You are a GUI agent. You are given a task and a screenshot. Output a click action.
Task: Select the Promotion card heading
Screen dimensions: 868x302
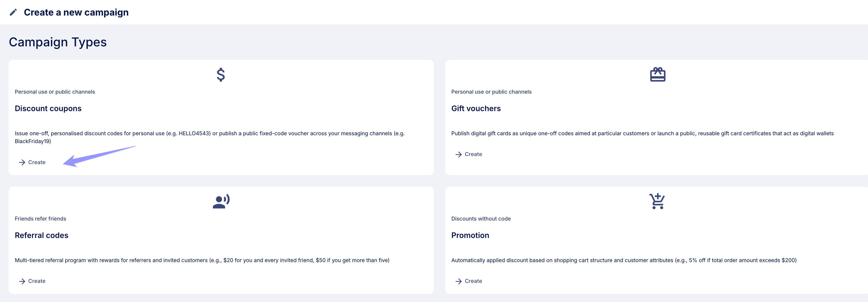coord(470,235)
